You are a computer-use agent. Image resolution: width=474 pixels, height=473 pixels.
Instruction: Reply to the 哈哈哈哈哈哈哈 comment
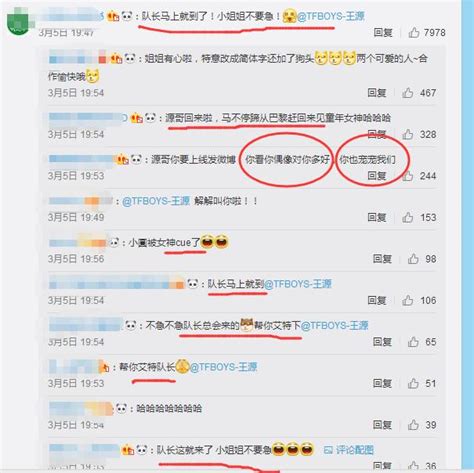(382, 425)
